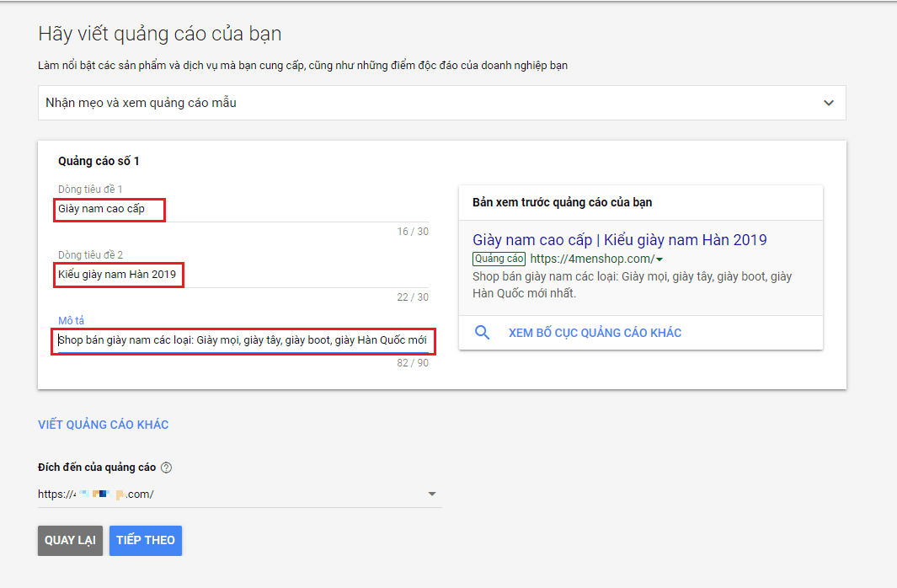Place the cursor in the Mô tả description field
Viewport: 897px width, 588px height.
pyautogui.click(x=243, y=341)
